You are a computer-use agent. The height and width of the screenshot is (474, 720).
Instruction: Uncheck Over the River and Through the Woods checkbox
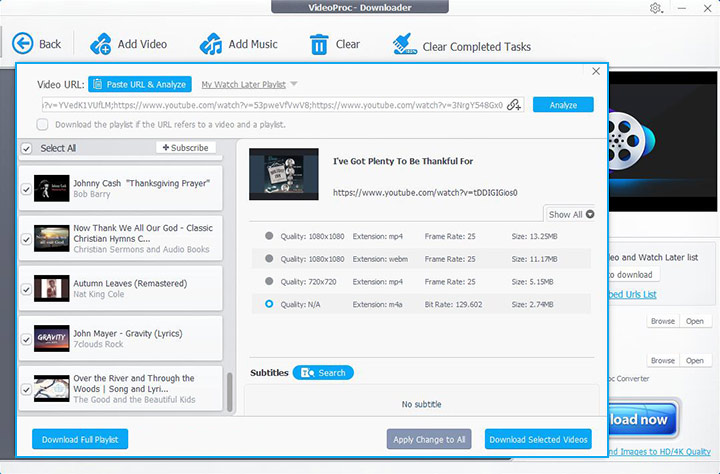pos(26,389)
